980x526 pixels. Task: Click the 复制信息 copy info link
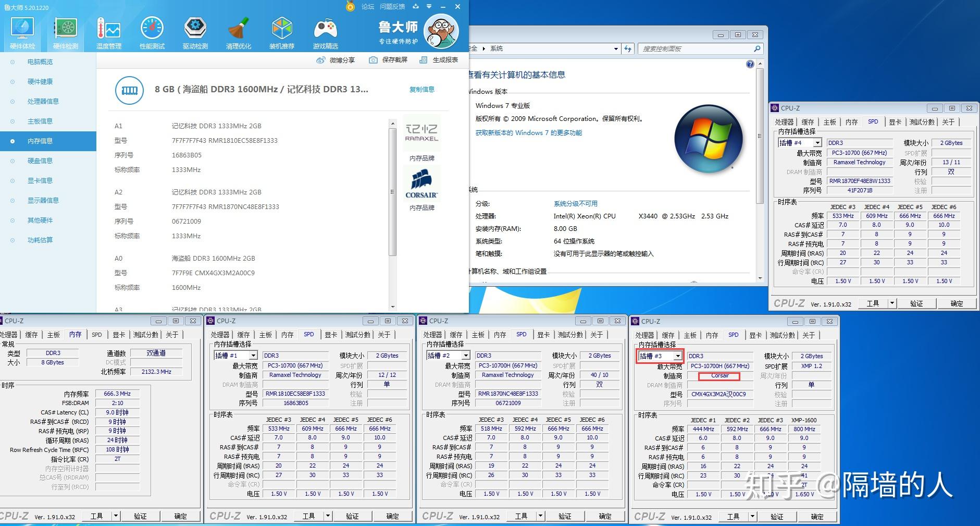[421, 89]
